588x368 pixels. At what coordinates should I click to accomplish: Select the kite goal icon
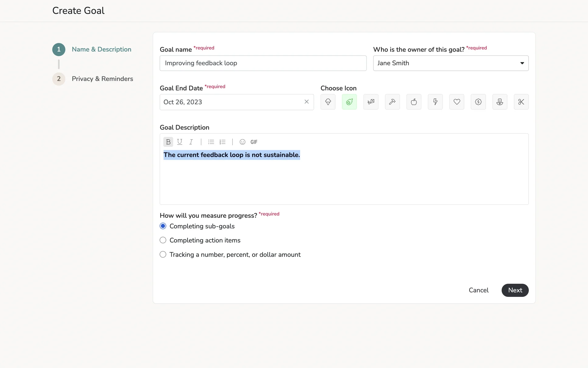click(x=371, y=102)
